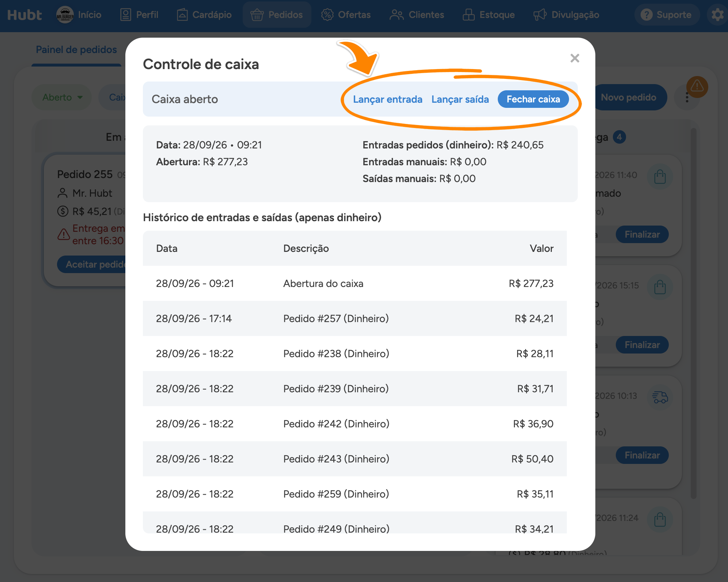Click the Ofertas discount icon

pos(327,15)
